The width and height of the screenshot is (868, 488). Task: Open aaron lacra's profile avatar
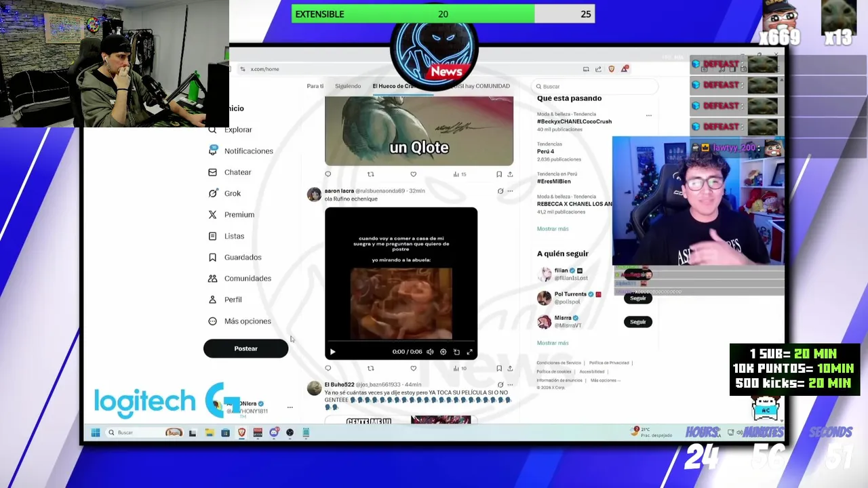(314, 195)
